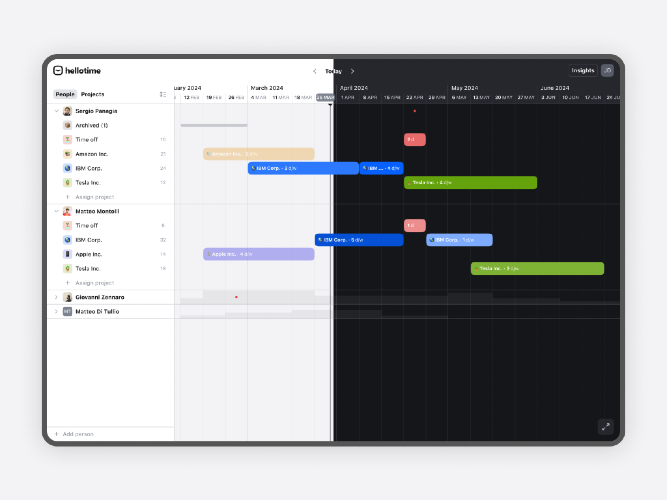Select the Archived (1) row label

91,125
